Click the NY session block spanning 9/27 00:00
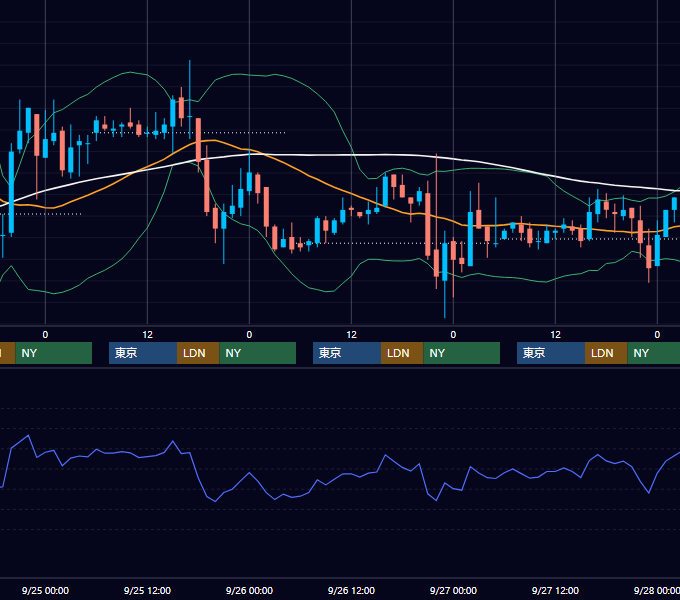The image size is (680, 600). [x=461, y=353]
